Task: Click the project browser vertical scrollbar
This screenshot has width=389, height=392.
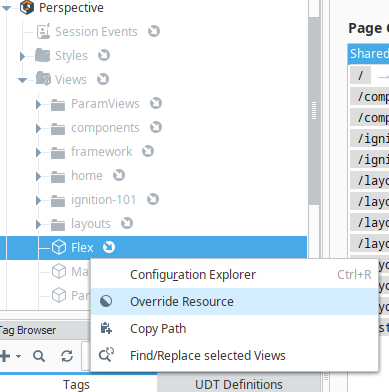Action: click(314, 110)
